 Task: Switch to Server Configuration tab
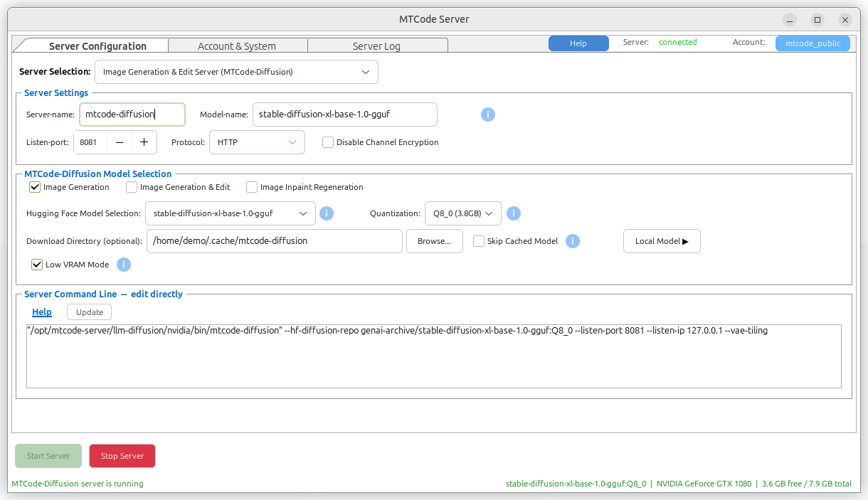(x=97, y=46)
